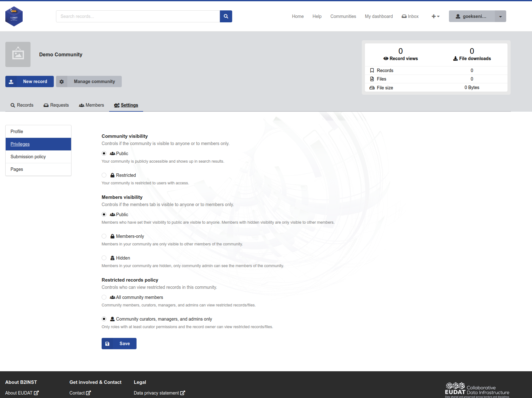Screen dimensions: 532x398
Task: Go to the Home page
Action: click(x=298, y=16)
